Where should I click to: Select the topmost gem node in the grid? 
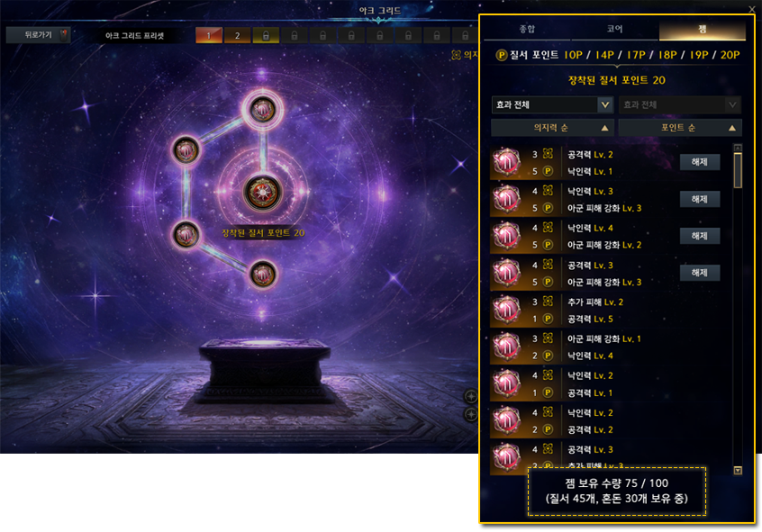tap(262, 109)
